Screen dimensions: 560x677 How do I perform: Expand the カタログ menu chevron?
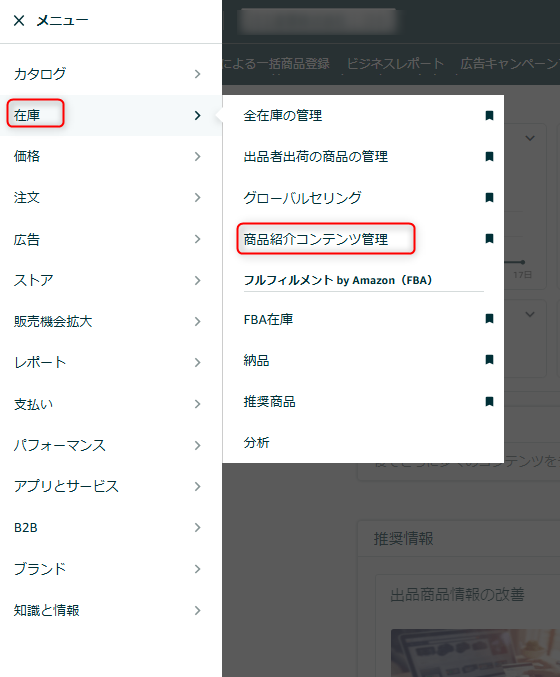pyautogui.click(x=197, y=74)
